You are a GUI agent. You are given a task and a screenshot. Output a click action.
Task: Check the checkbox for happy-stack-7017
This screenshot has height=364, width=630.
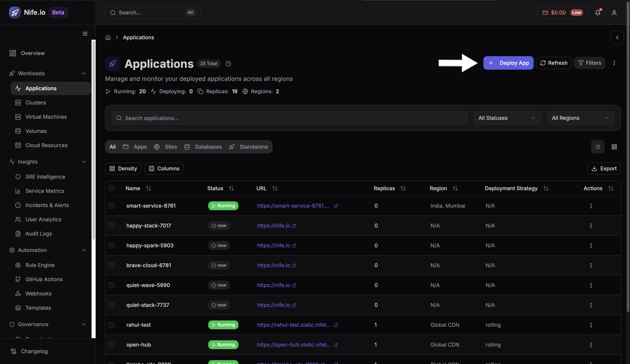pyautogui.click(x=112, y=226)
